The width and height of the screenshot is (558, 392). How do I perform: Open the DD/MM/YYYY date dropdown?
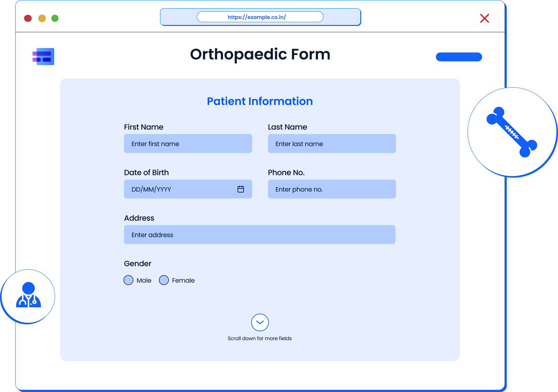188,189
